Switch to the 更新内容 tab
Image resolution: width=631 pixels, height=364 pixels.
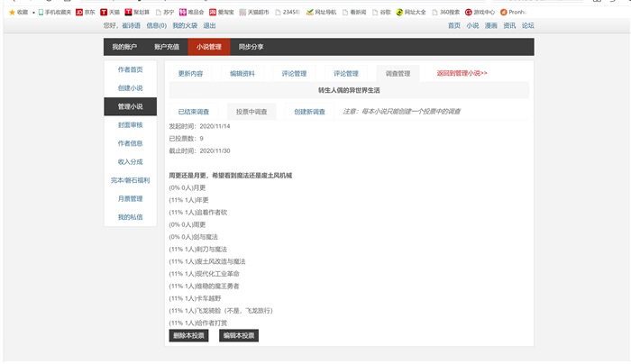pos(190,73)
